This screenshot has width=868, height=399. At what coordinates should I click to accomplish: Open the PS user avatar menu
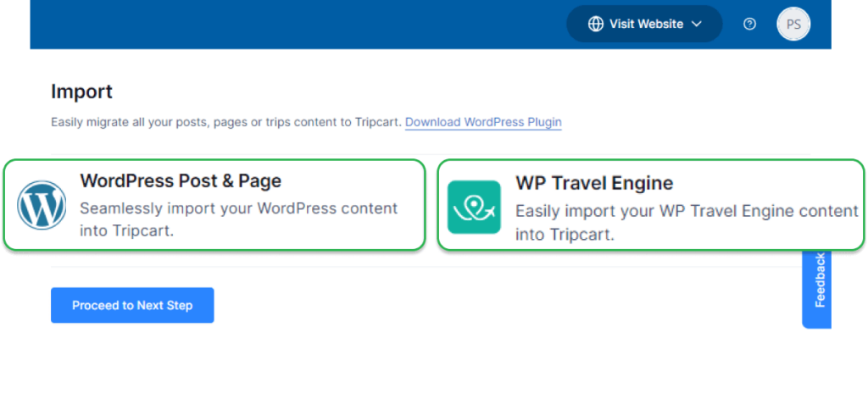pyautogui.click(x=793, y=25)
